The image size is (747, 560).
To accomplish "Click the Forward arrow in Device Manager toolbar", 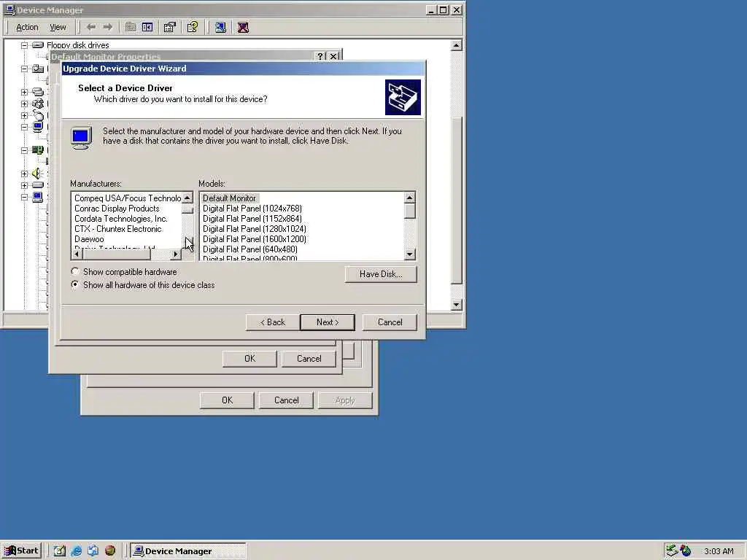I will click(108, 27).
